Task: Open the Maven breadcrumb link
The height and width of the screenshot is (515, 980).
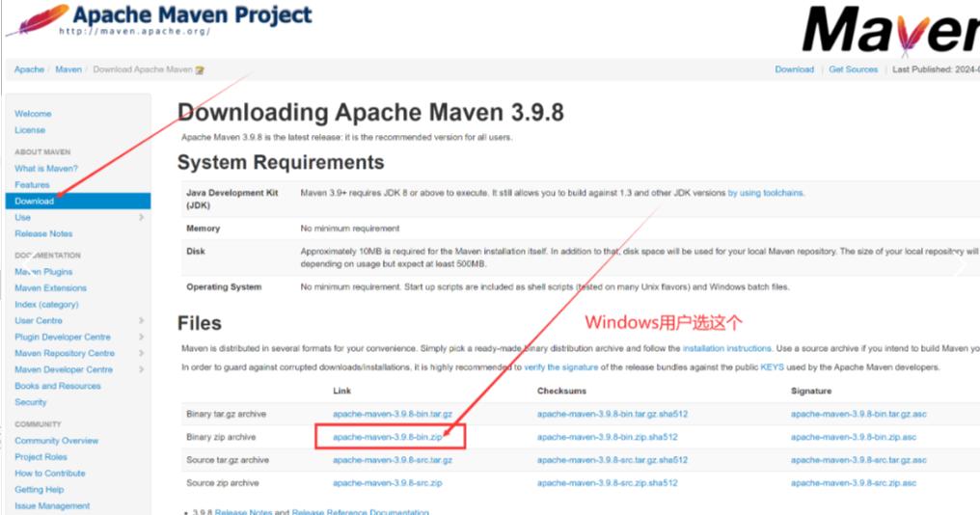Action: 68,69
